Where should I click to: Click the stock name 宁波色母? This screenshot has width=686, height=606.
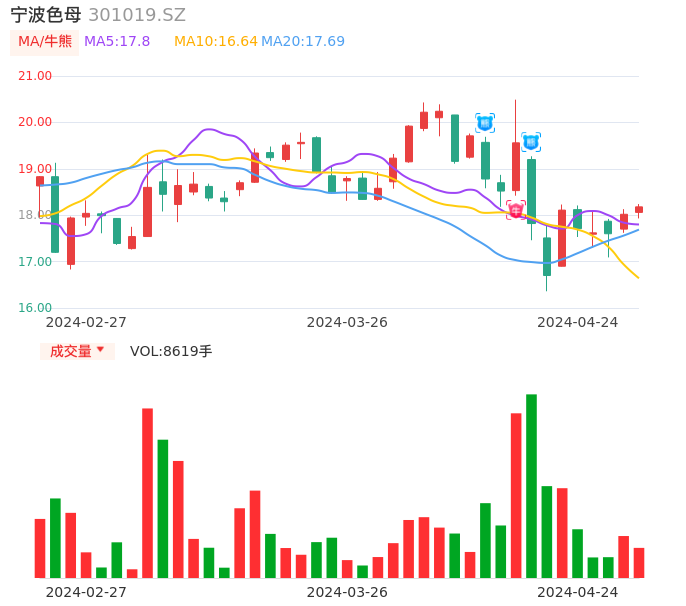pos(46,15)
